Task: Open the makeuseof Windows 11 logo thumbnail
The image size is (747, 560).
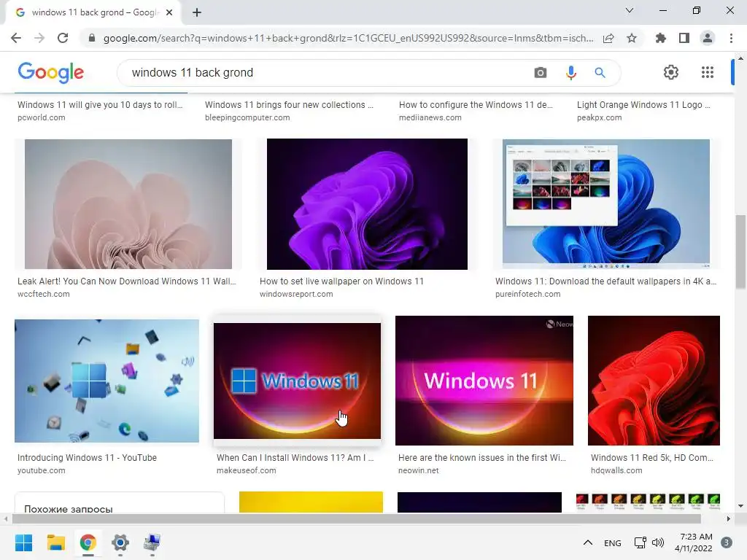Action: [x=298, y=381]
